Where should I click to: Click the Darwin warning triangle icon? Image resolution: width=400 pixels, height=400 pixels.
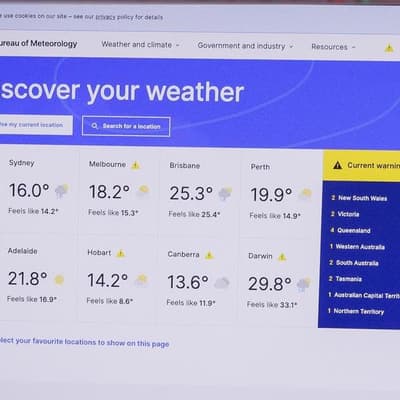(x=282, y=257)
